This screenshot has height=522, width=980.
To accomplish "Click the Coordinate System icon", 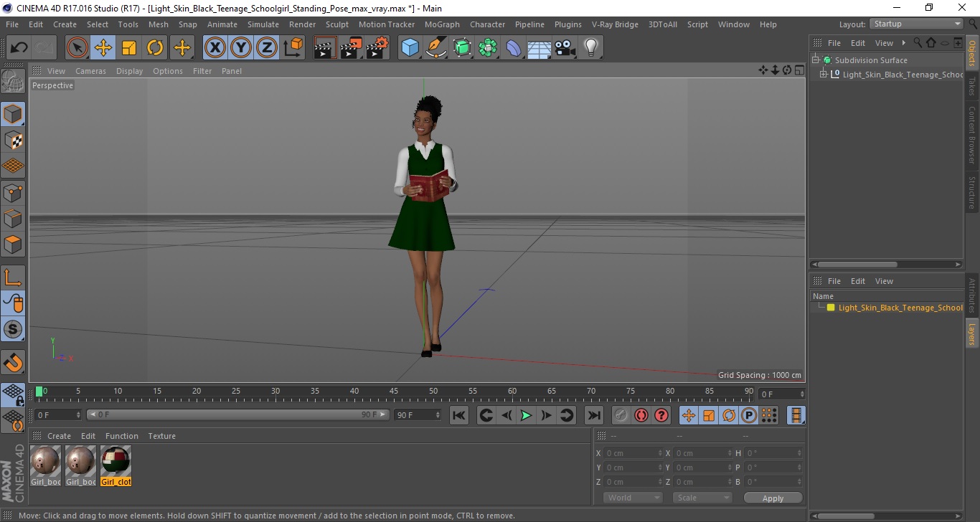I will click(293, 48).
